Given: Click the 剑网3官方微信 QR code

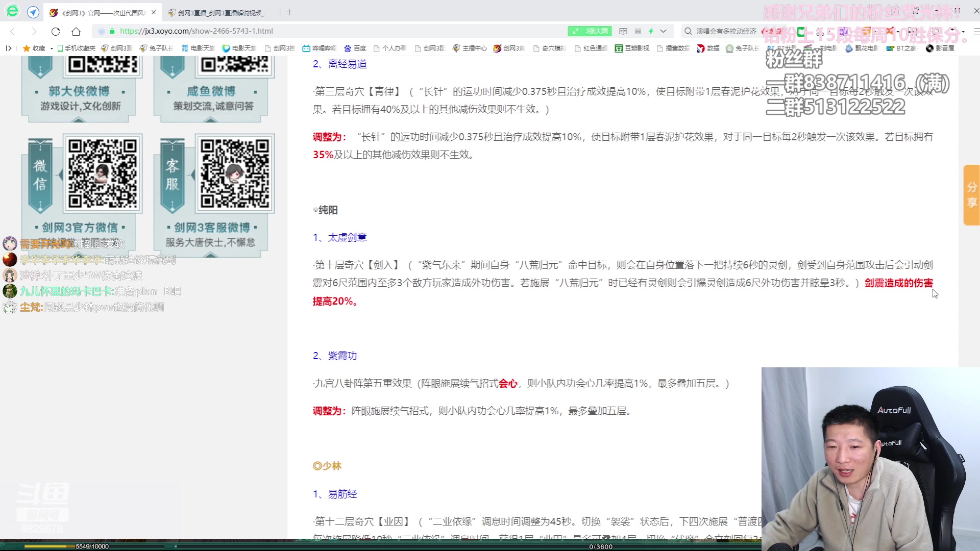Looking at the screenshot, I should pos(103,173).
